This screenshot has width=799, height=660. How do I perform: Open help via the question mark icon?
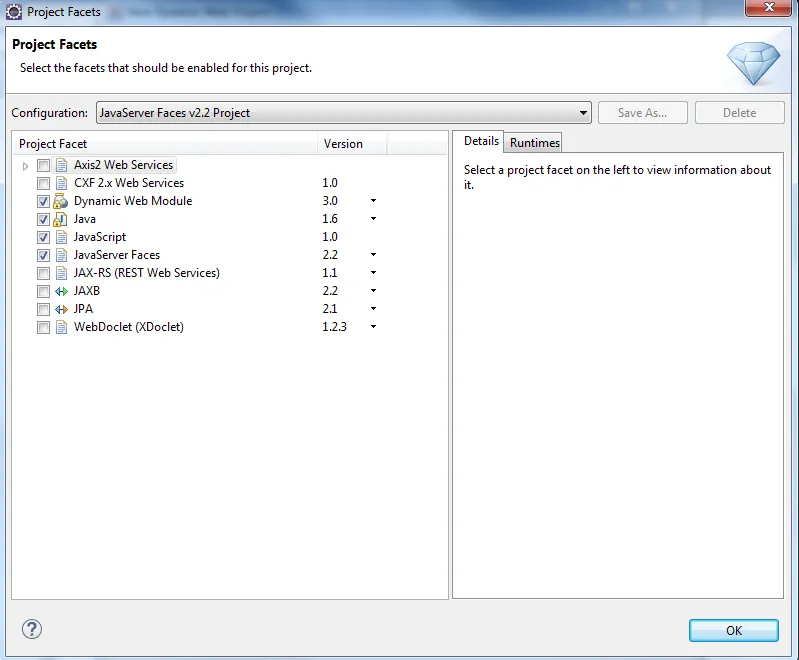pos(32,629)
